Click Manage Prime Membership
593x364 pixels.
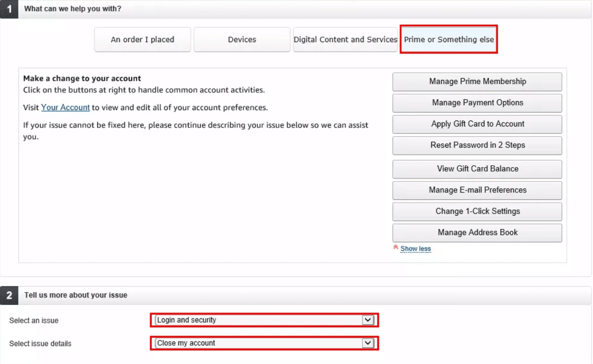click(x=476, y=81)
